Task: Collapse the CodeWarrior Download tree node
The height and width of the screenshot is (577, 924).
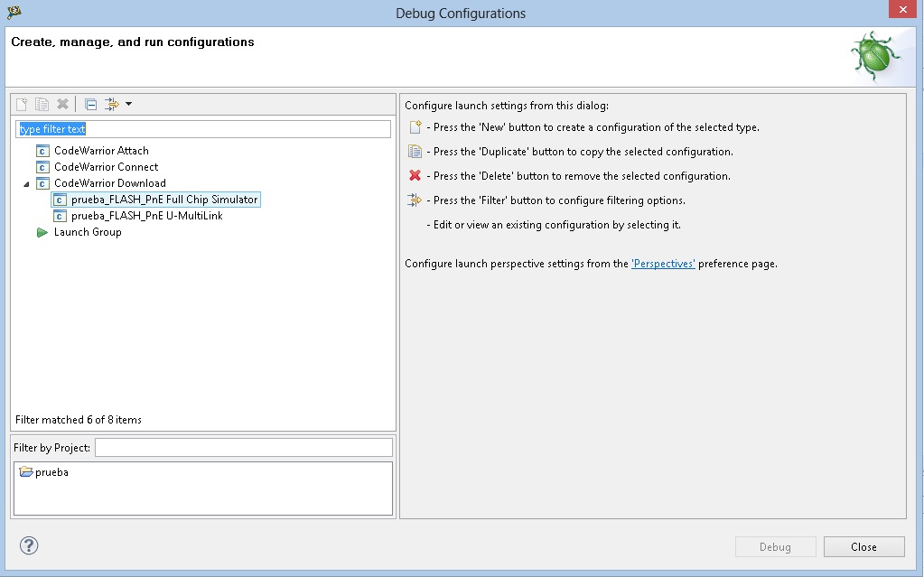Action: click(x=26, y=183)
